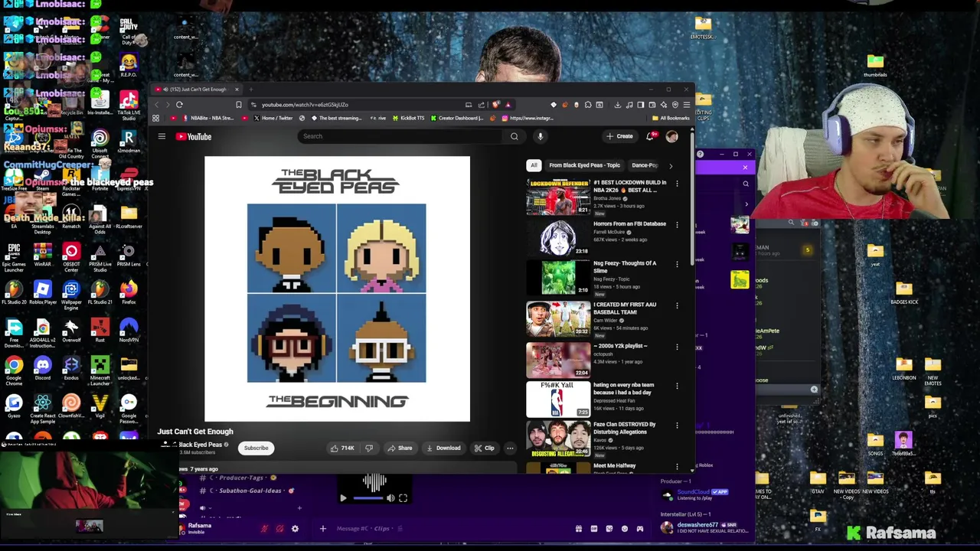Open options for Horrors From an FBI Database
This screenshot has width=980, height=551.
pyautogui.click(x=677, y=225)
